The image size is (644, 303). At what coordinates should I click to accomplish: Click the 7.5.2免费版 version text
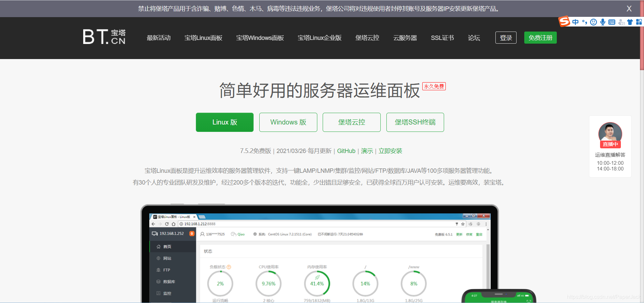click(x=255, y=151)
